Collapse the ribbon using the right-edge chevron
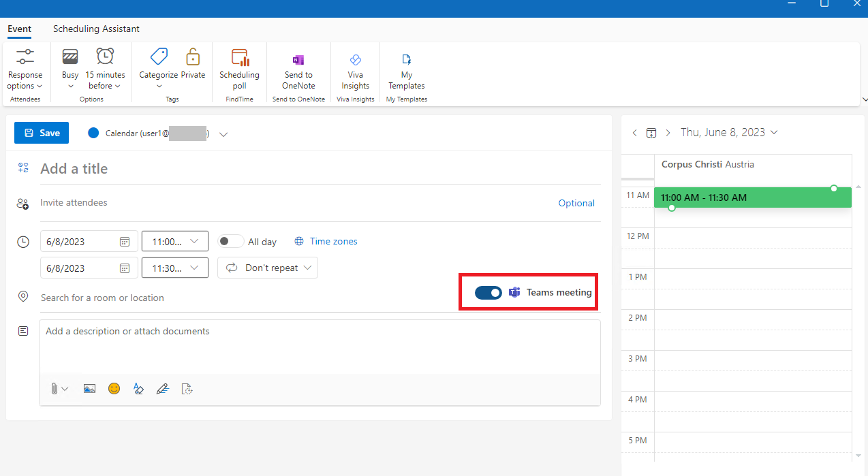Screen dimensions: 868x476 (865, 99)
